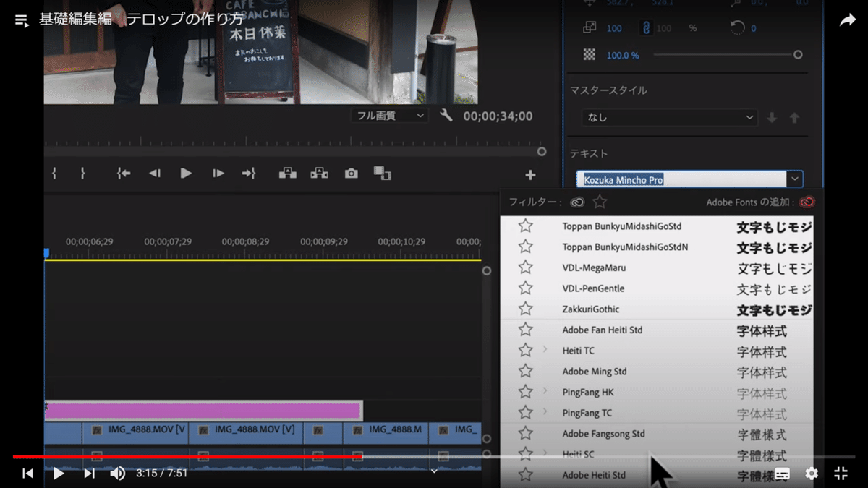Skip to next YouTube video

(x=89, y=474)
